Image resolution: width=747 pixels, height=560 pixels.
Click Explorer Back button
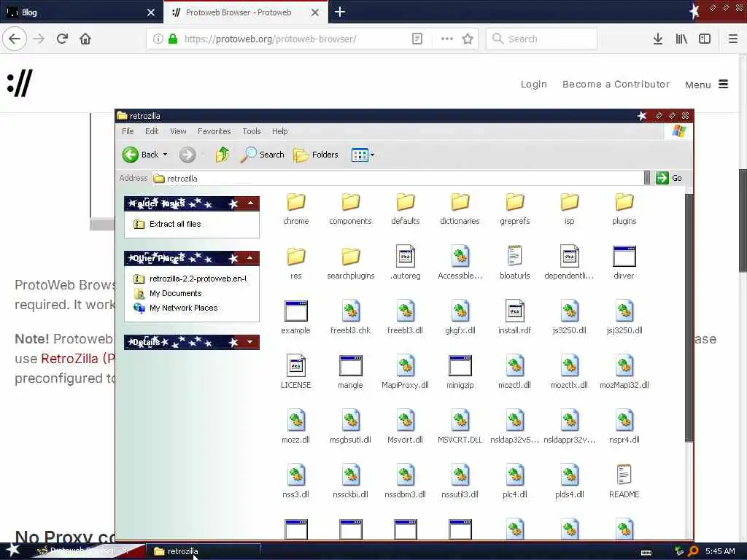140,155
